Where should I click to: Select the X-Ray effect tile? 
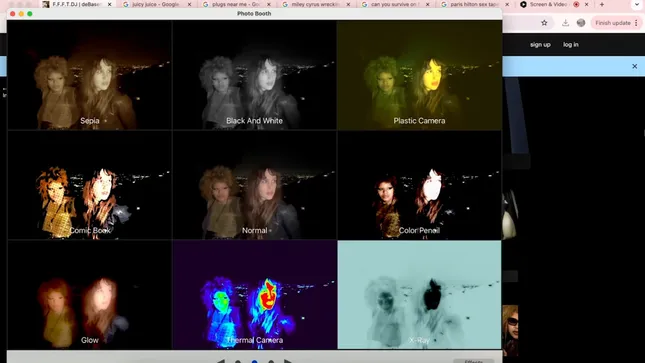point(419,295)
